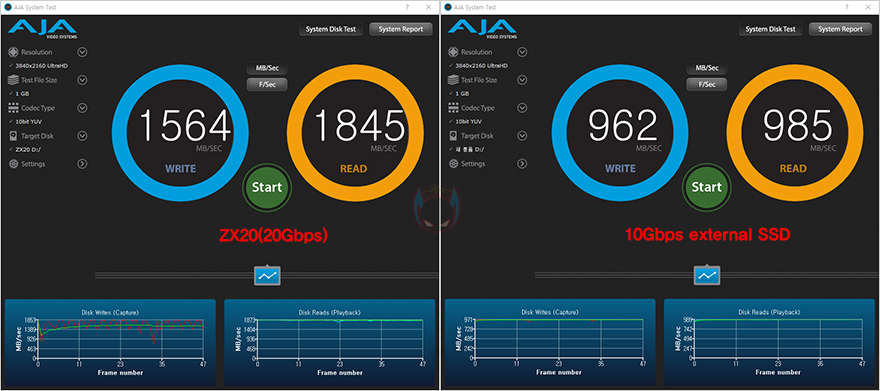Click the Target Disk icon in left window

(13, 136)
